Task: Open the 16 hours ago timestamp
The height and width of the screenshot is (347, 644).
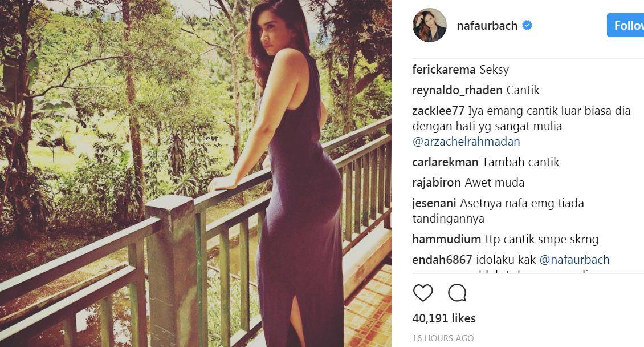Action: pyautogui.click(x=443, y=338)
